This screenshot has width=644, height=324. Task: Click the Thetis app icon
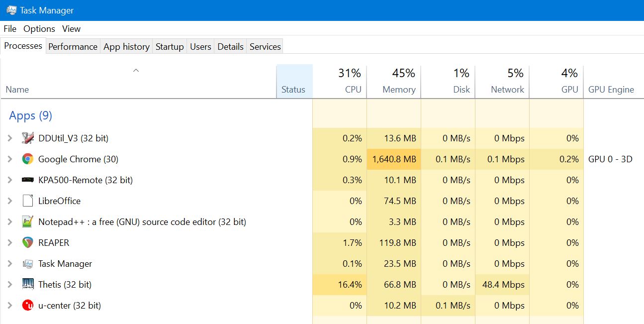pos(28,285)
